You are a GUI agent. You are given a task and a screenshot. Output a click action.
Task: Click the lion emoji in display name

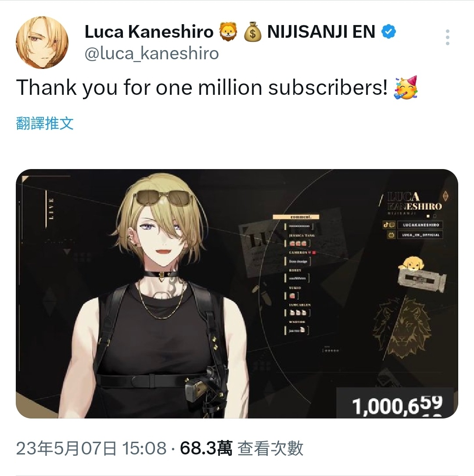pyautogui.click(x=228, y=32)
